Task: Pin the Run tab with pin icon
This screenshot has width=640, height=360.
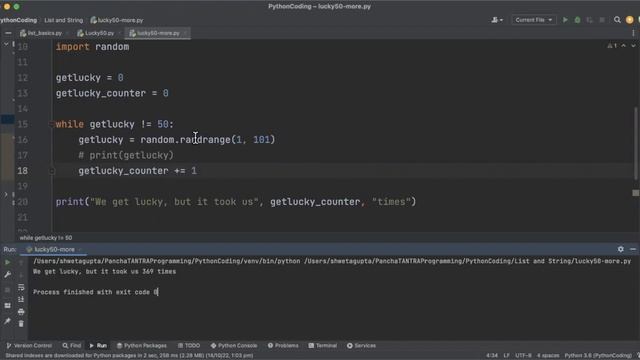Action: click(7, 322)
